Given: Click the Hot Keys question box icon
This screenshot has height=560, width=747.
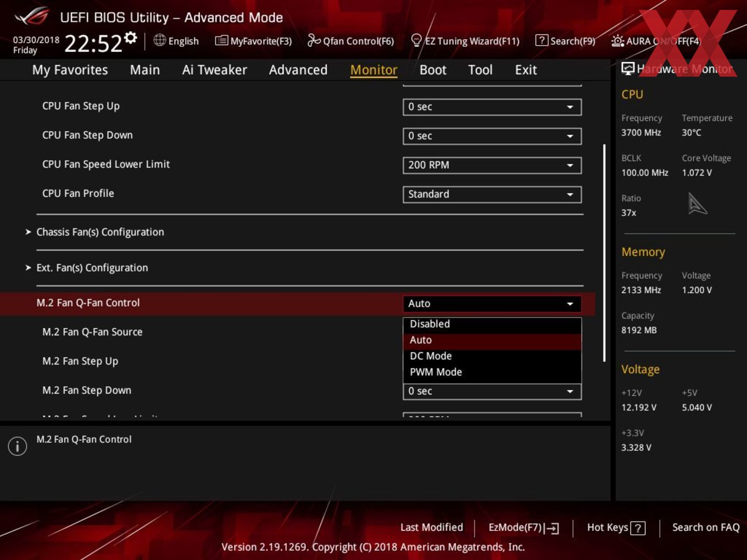Looking at the screenshot, I should 638,528.
